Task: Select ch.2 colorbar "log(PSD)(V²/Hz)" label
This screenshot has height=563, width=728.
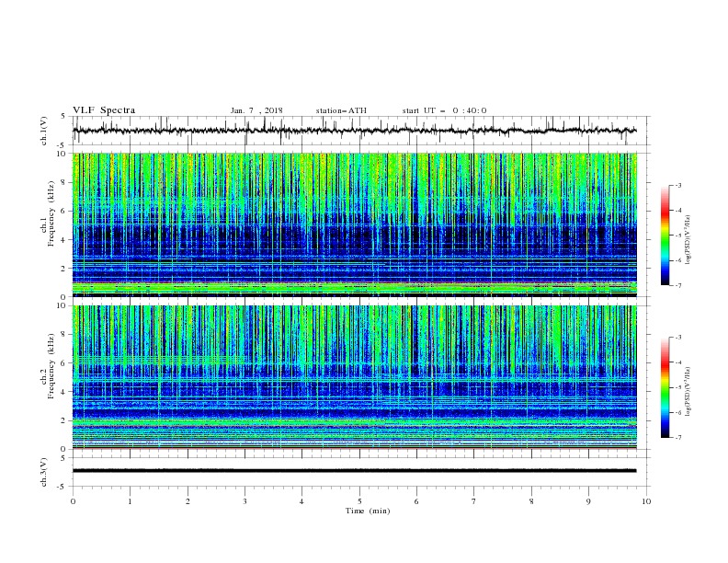Action: [x=688, y=392]
